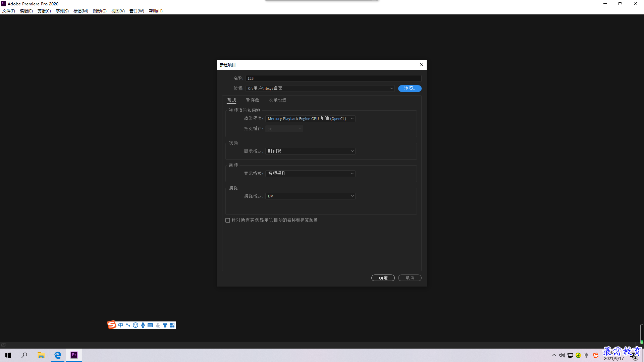Switch to the 收录设置 tab
This screenshot has height=362, width=644.
(x=277, y=100)
